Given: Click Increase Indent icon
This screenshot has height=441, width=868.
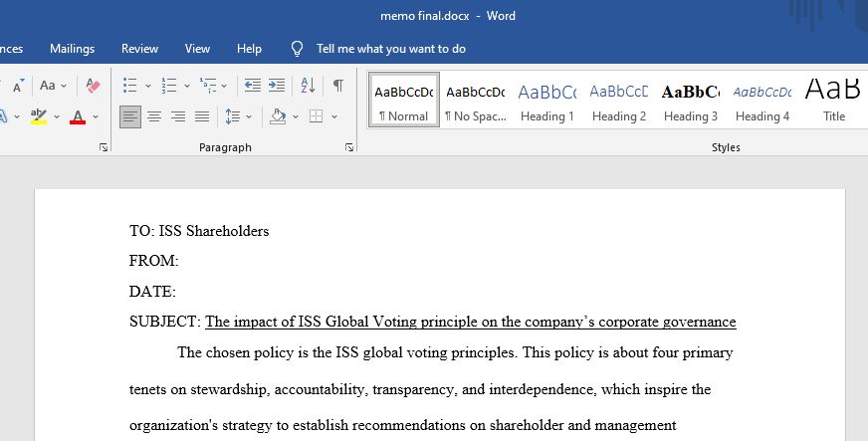Looking at the screenshot, I should pyautogui.click(x=277, y=86).
